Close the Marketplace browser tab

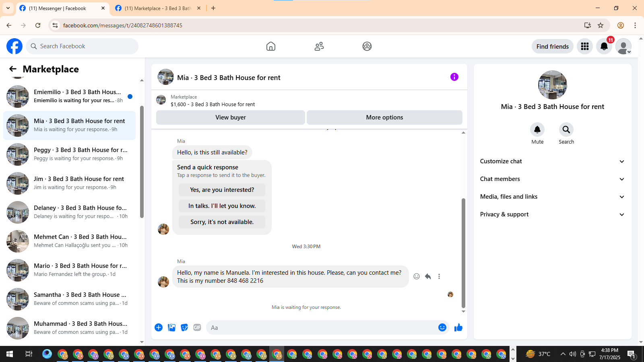199,8
